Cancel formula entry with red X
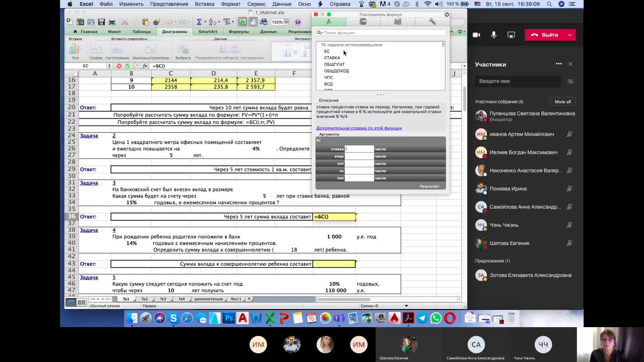 (119, 66)
